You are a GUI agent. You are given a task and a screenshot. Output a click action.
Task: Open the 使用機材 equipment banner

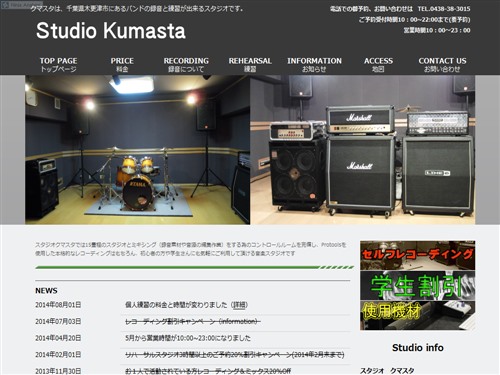[417, 315]
